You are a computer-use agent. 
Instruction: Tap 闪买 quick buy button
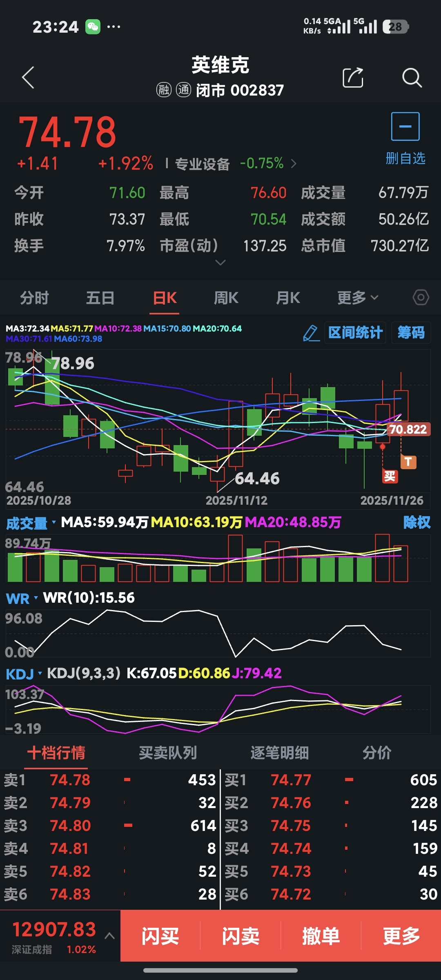(160, 935)
